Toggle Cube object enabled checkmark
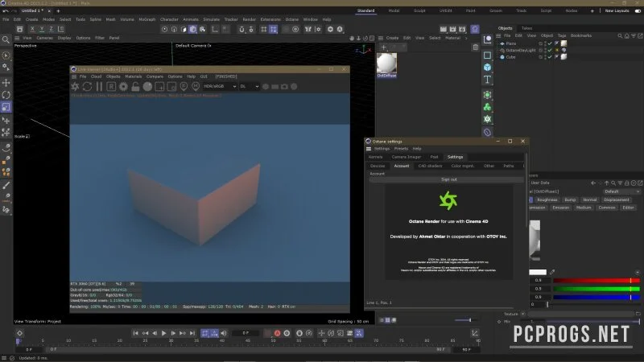The height and width of the screenshot is (362, 644). [550, 57]
